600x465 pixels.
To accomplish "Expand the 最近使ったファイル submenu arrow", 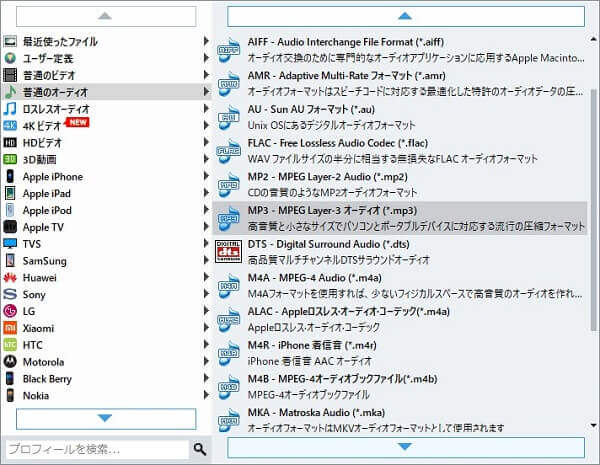I will (206, 41).
